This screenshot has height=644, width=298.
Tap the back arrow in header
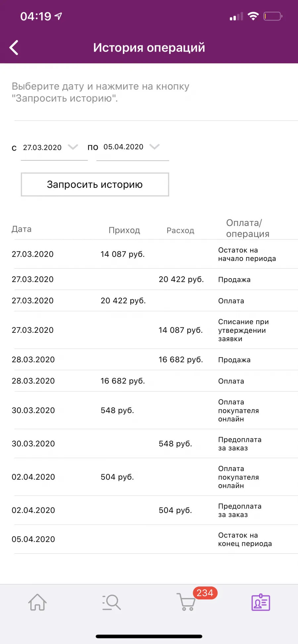click(x=14, y=48)
